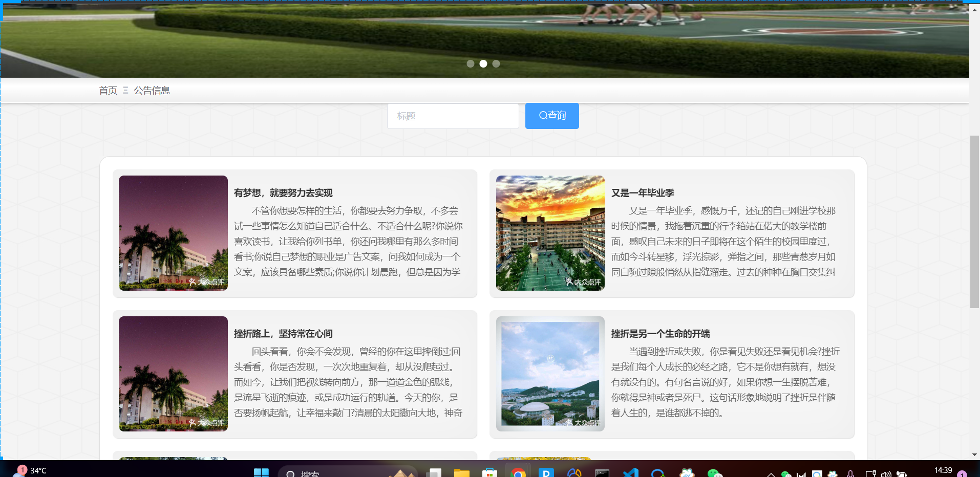
Task: Open the 首页 breadcrumb link
Action: [x=108, y=91]
